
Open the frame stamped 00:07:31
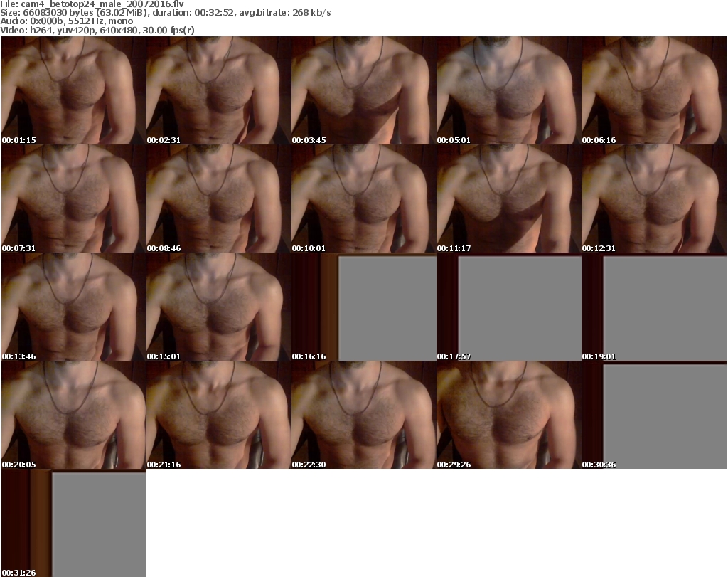tap(74, 198)
